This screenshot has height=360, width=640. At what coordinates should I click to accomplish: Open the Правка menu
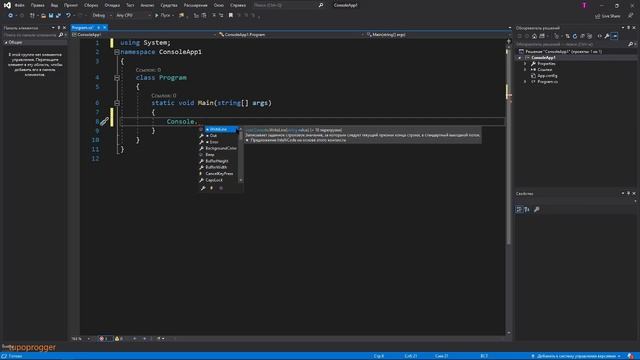coord(38,5)
